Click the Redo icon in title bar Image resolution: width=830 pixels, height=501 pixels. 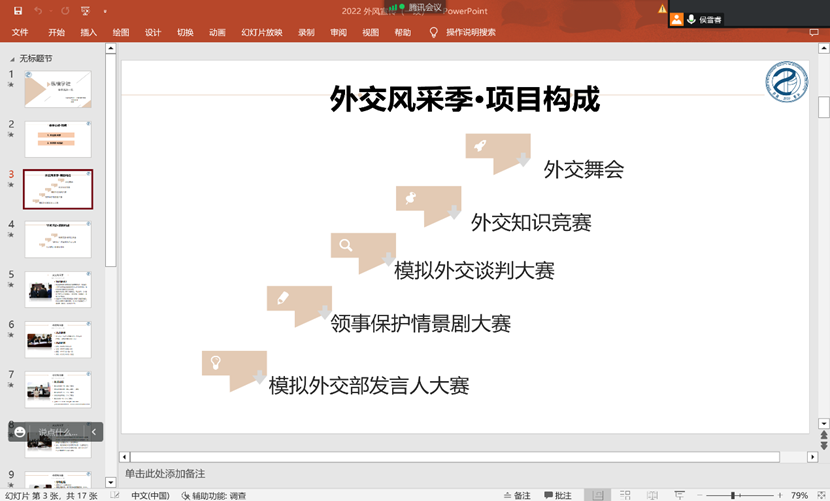point(65,11)
